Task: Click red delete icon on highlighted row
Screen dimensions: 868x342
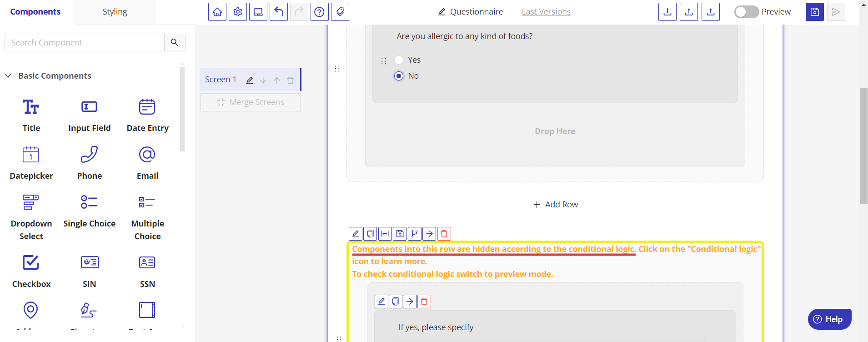Action: (x=444, y=234)
